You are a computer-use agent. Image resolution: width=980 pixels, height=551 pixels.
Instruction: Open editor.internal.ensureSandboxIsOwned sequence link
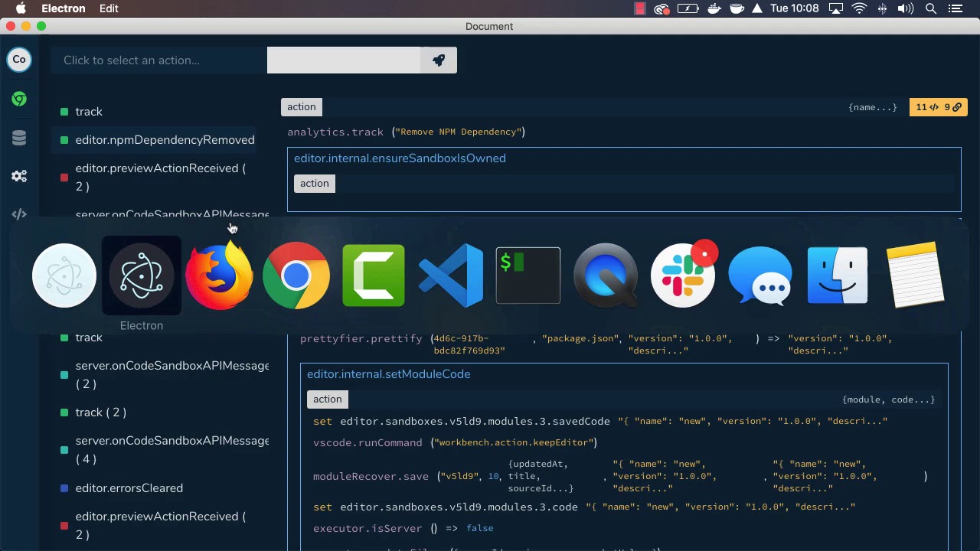400,158
